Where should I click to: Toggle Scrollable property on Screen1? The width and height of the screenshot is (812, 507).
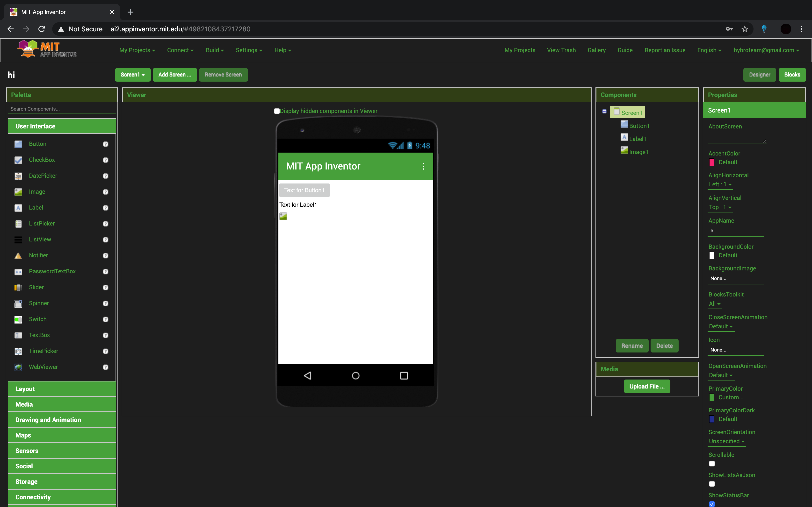coord(712,464)
